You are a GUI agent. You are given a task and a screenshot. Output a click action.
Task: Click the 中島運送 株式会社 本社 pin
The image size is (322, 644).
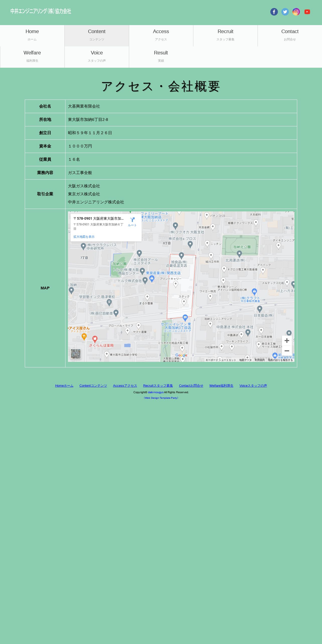248,333
